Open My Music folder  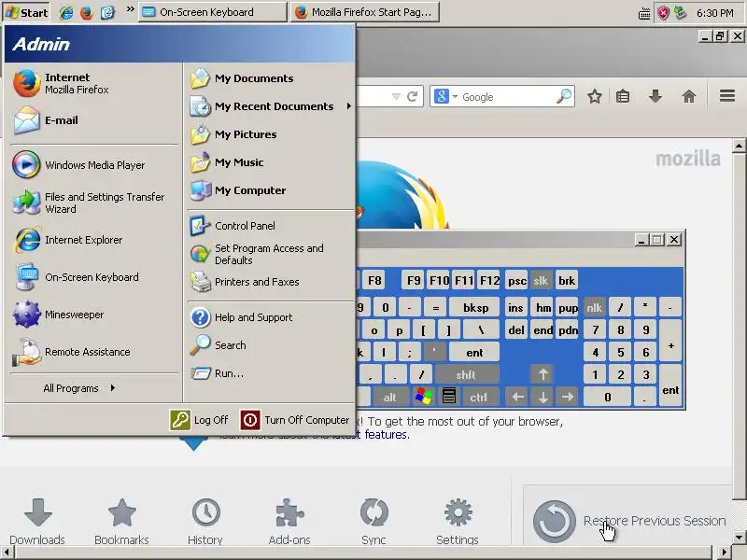271,162
